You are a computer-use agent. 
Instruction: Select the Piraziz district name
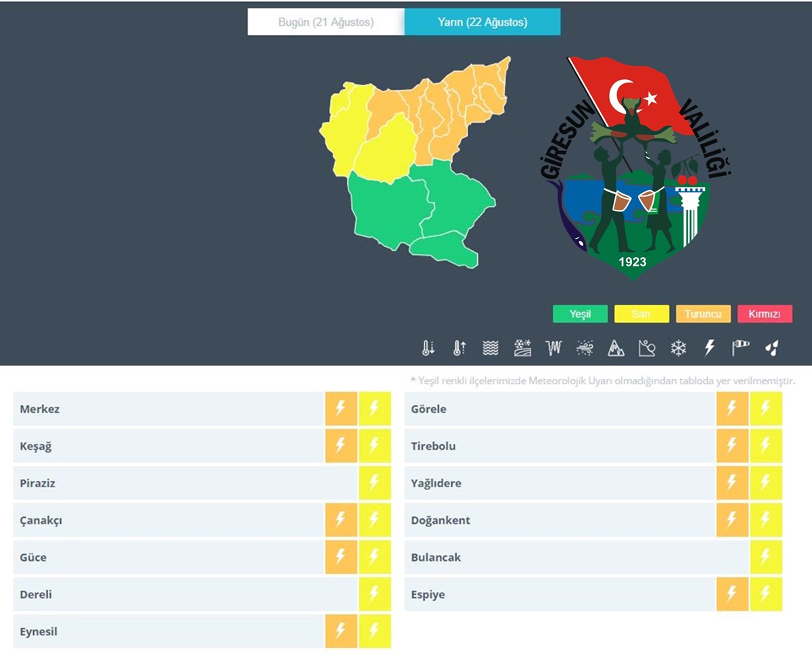tap(38, 484)
